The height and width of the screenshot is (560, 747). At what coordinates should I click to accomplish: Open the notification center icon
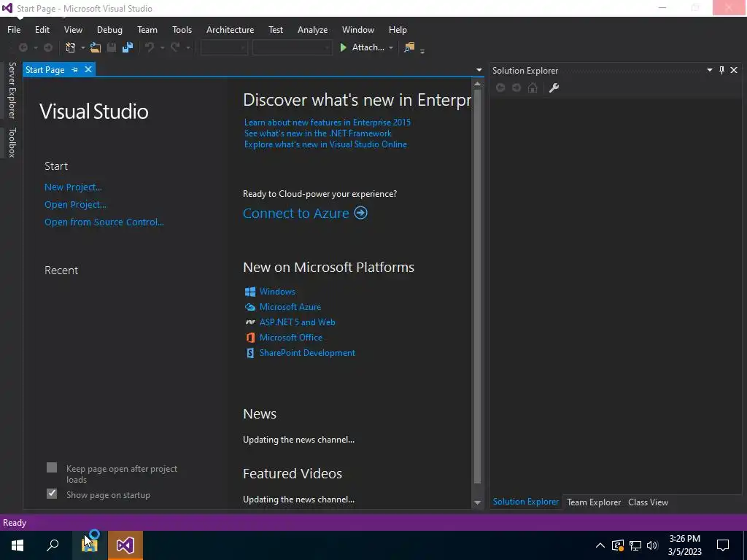723,545
